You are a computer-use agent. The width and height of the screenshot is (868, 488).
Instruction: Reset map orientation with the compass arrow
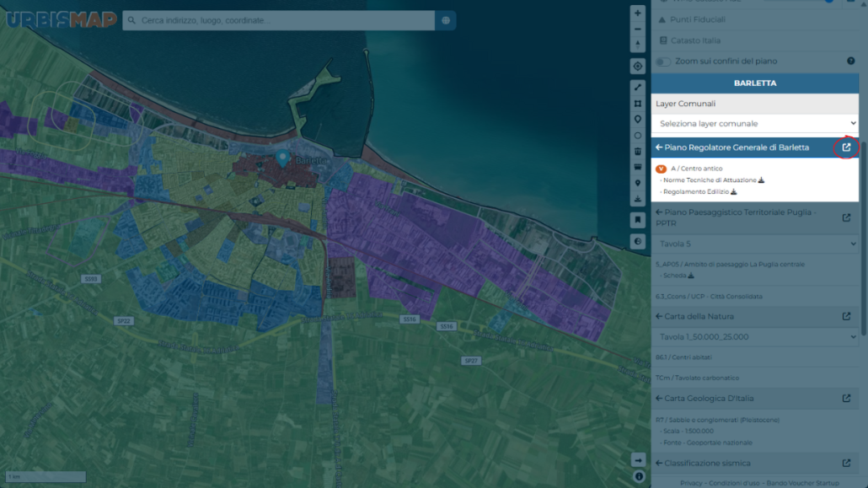(638, 45)
